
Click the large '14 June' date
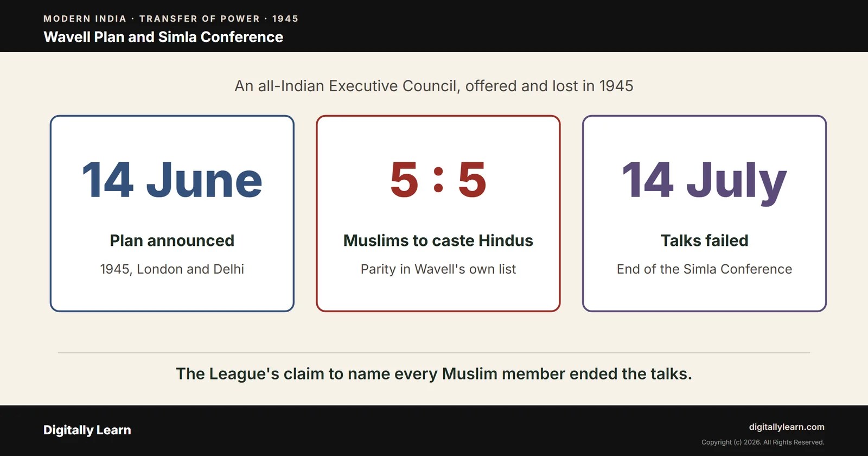tap(172, 180)
